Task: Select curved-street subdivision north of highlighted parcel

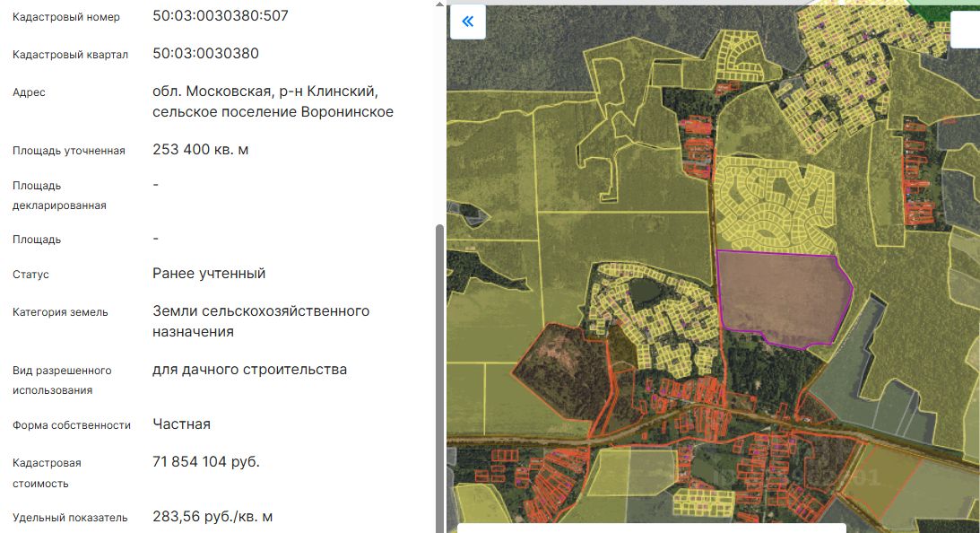Action: pos(774,205)
